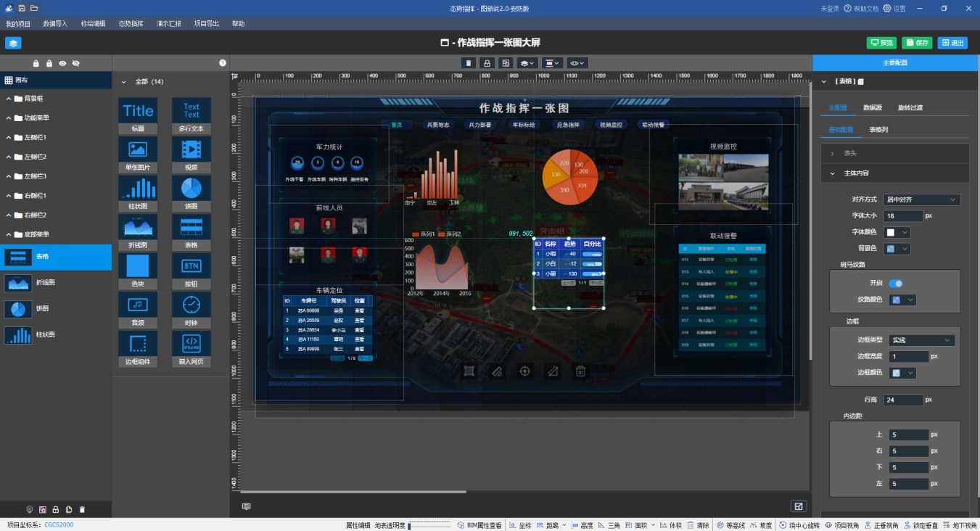The height and width of the screenshot is (531, 980).
Task: Click the save icon in the title bar
Action: [x=22, y=8]
